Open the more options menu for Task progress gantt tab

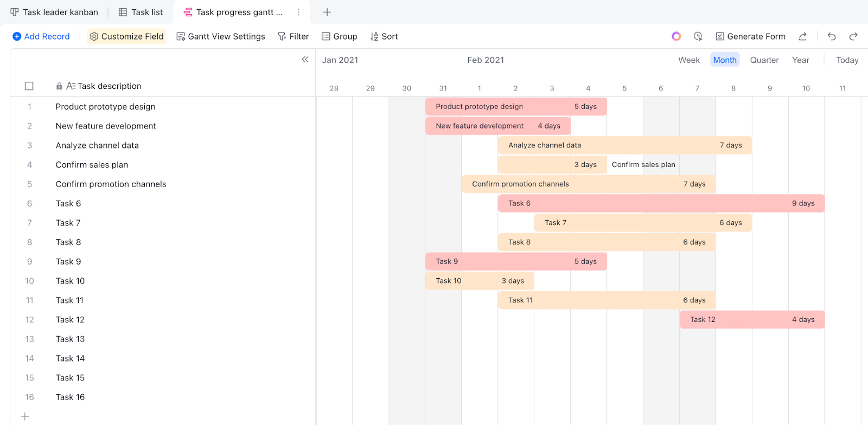point(298,12)
